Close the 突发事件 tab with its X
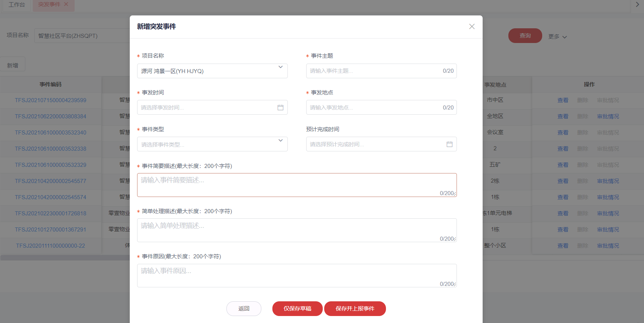The width and height of the screenshot is (644, 323). point(66,4)
